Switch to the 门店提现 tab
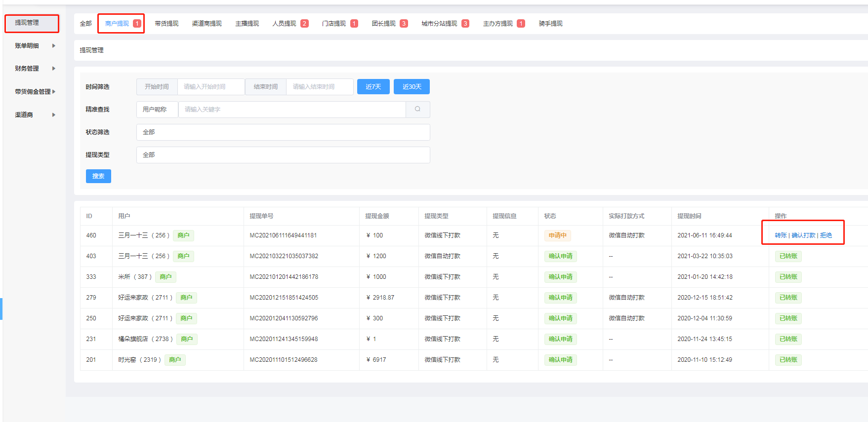 pos(340,24)
